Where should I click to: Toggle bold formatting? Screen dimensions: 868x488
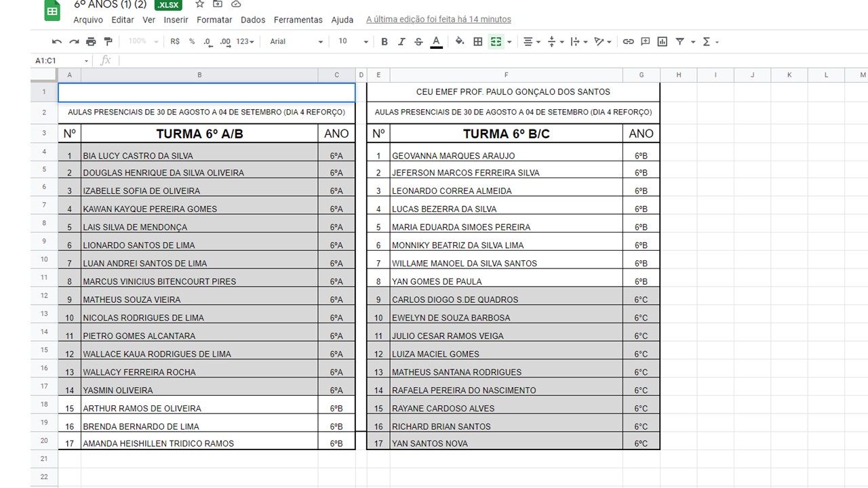(x=384, y=42)
